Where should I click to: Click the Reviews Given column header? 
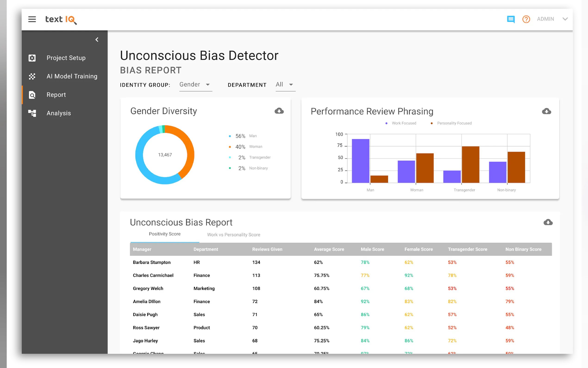point(267,249)
